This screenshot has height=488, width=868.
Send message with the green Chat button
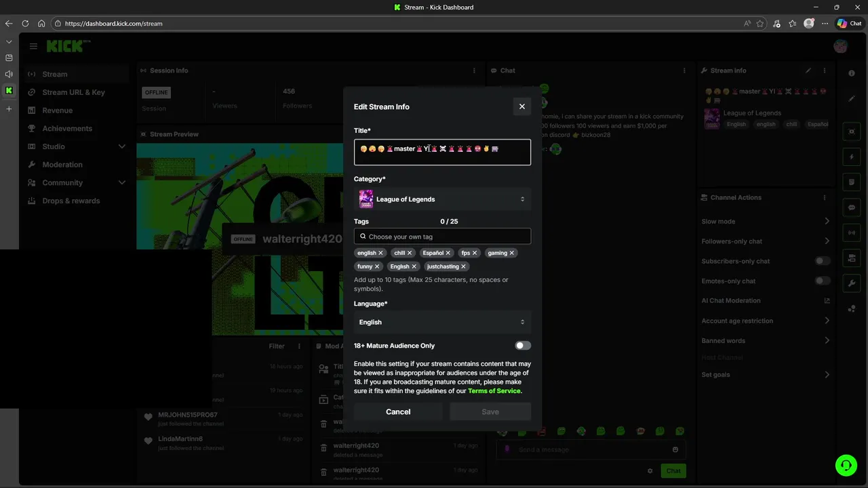(x=673, y=470)
